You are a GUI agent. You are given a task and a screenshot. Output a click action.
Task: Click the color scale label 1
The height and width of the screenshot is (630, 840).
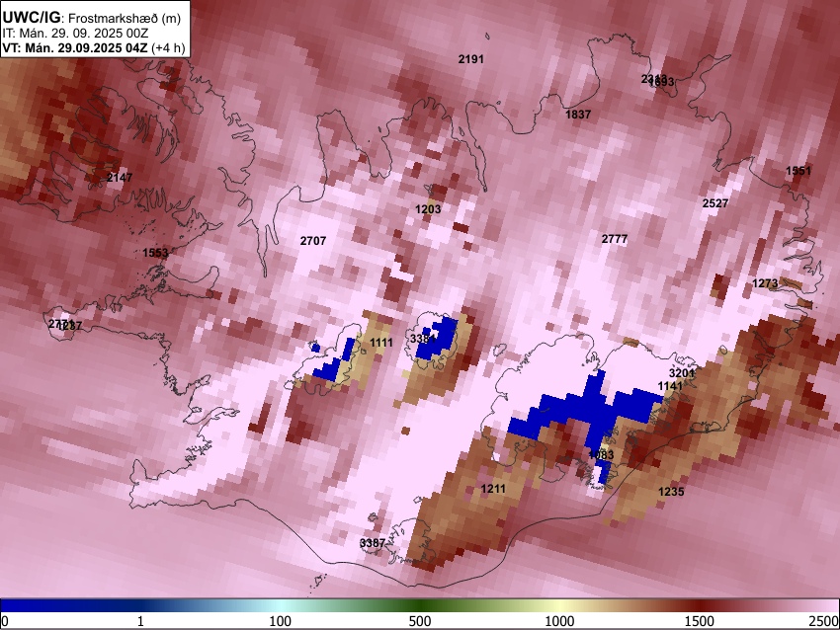pyautogui.click(x=140, y=621)
